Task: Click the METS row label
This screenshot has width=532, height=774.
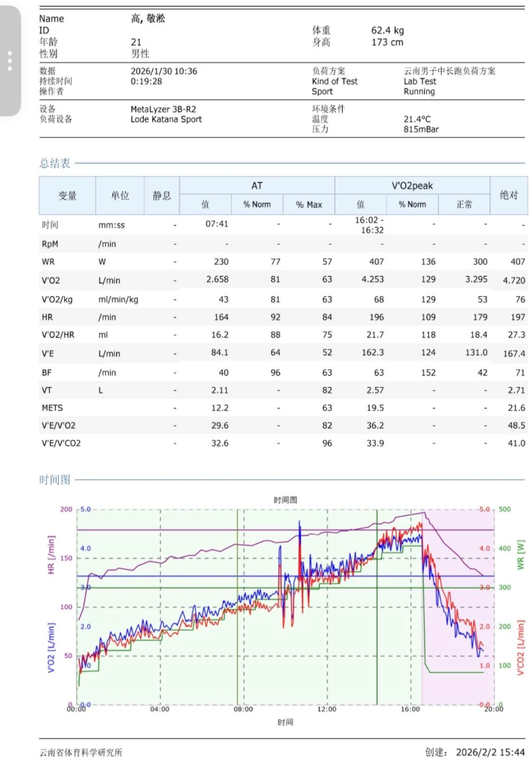Action: (x=53, y=407)
